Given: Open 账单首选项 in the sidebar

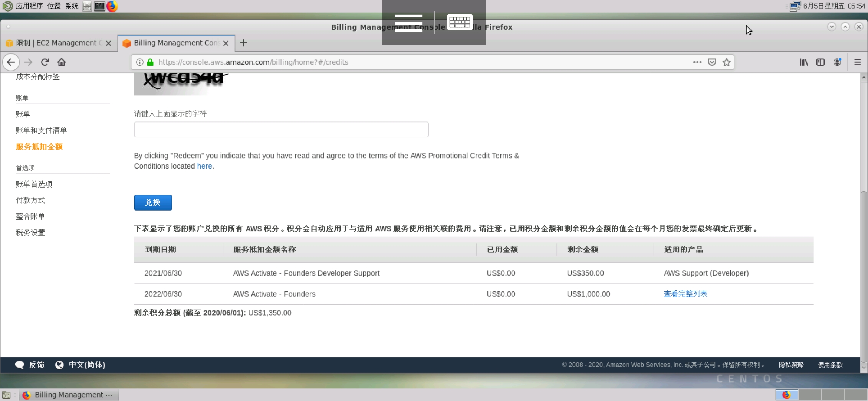Looking at the screenshot, I should (34, 184).
